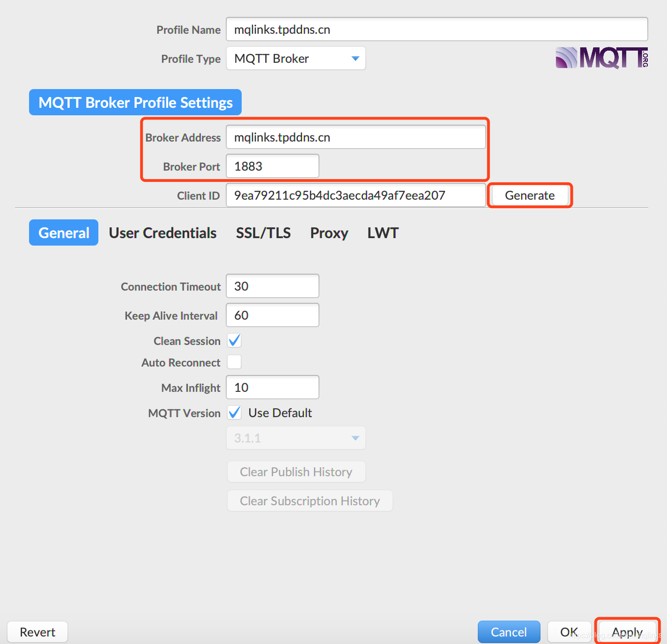The height and width of the screenshot is (644, 667).
Task: Click the Broker Port field
Action: [273, 166]
